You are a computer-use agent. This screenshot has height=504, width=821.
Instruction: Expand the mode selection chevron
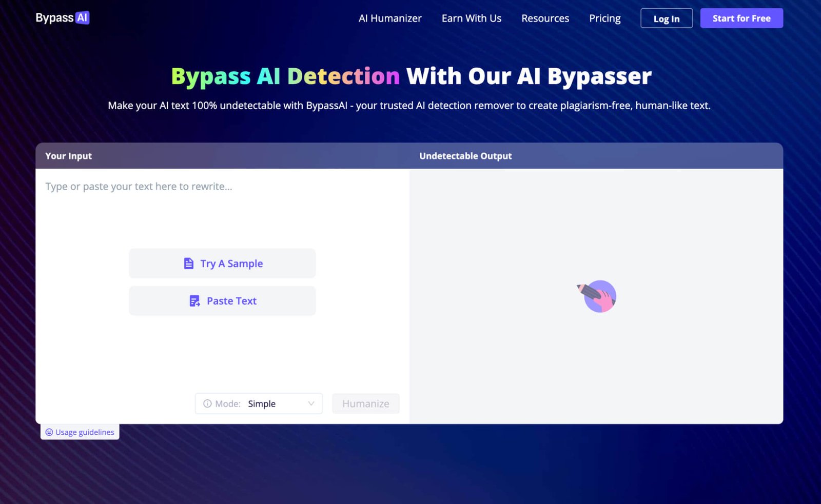pyautogui.click(x=310, y=404)
